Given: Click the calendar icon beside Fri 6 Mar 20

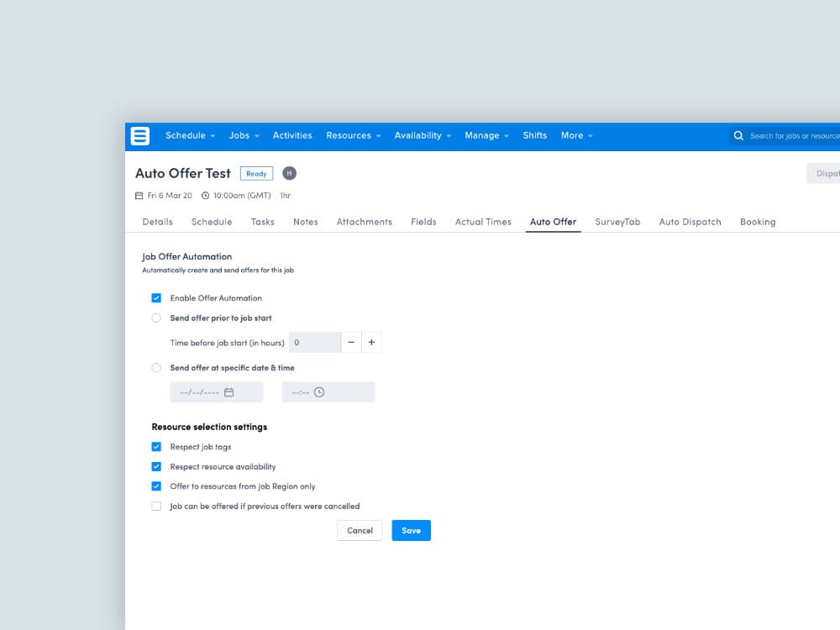Looking at the screenshot, I should click(139, 196).
